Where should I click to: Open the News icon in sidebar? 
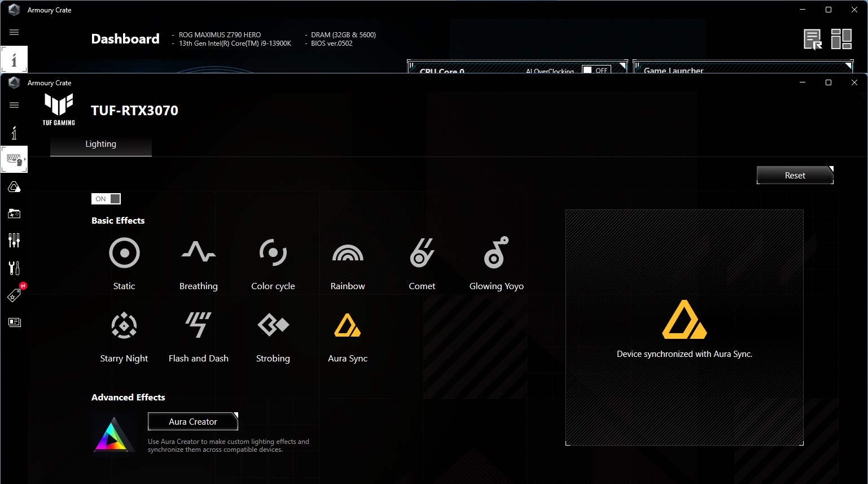click(x=14, y=322)
